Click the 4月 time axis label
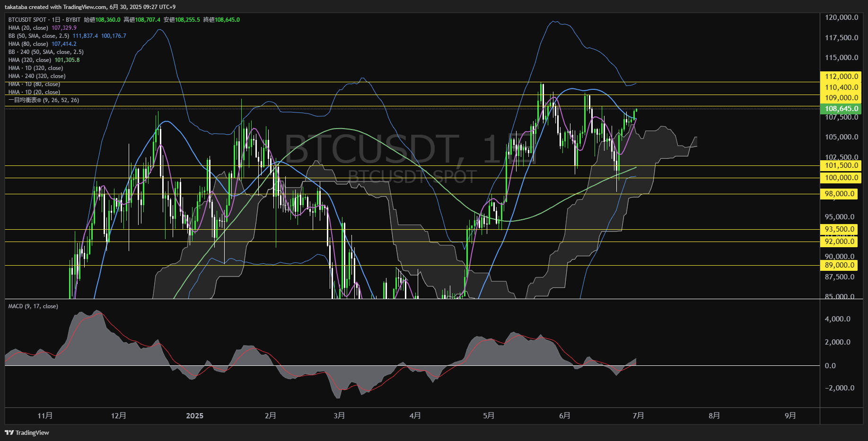 pos(415,416)
